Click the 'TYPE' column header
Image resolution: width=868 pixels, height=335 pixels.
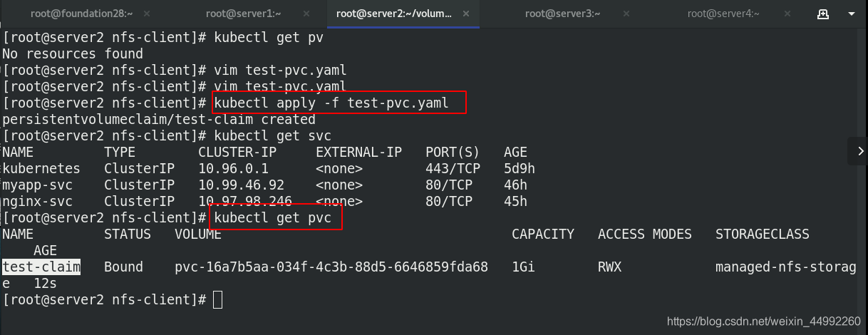pos(120,153)
